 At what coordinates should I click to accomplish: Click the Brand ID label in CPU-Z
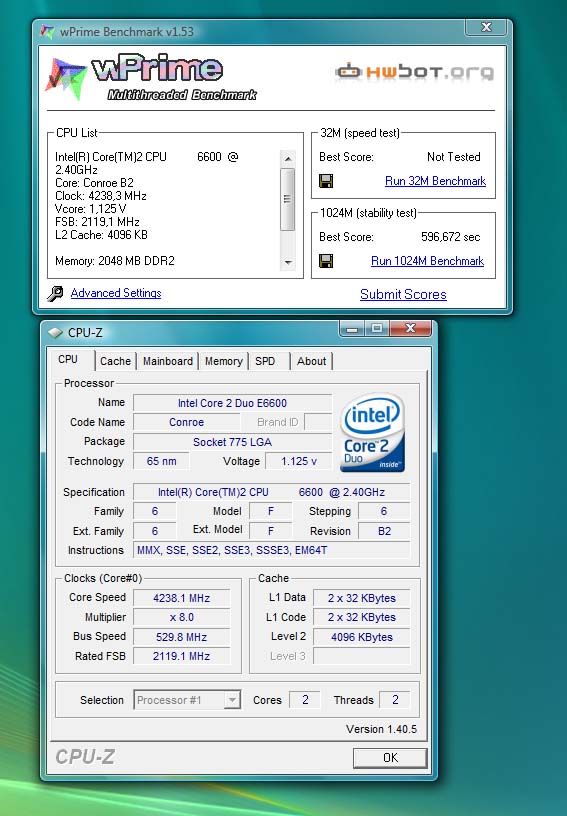click(x=277, y=422)
